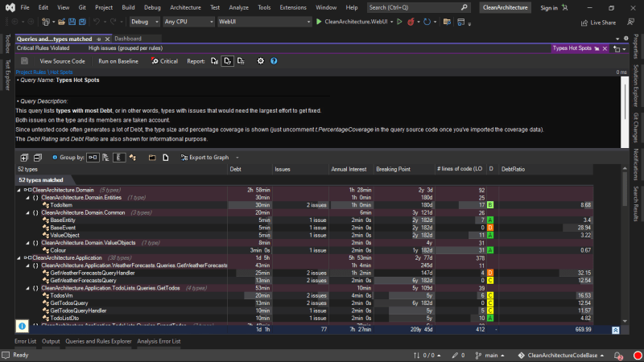Click the folder icon in results toolbar
The width and height of the screenshot is (644, 362).
coord(152,158)
